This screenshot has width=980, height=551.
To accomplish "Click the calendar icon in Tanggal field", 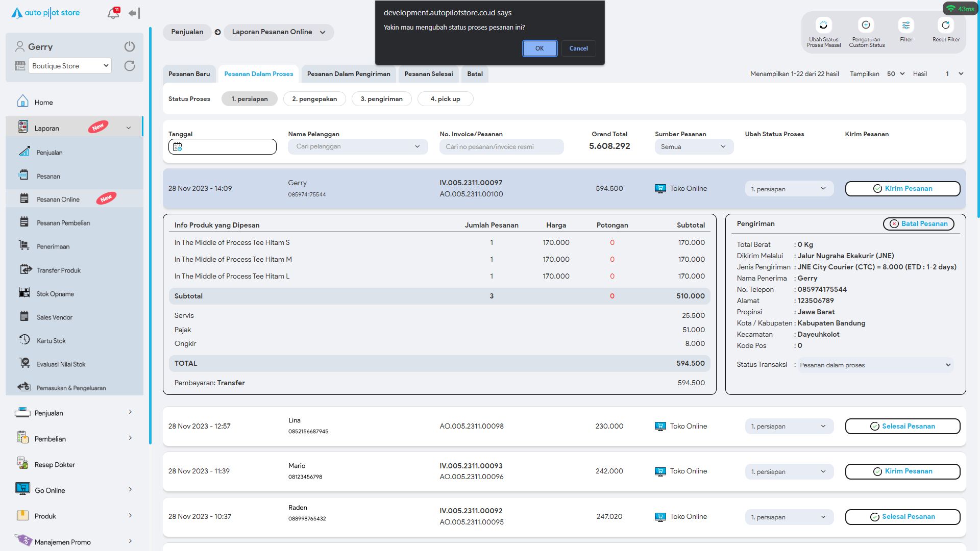I will [x=178, y=147].
